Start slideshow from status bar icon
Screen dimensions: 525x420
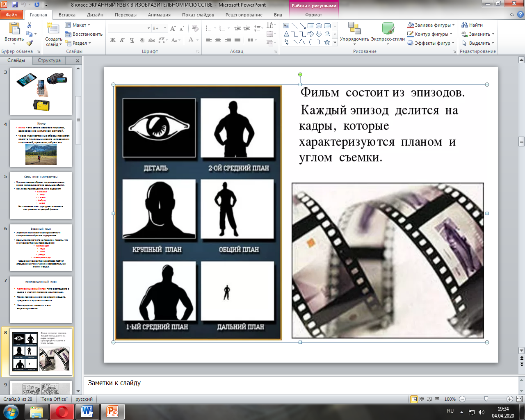point(438,399)
